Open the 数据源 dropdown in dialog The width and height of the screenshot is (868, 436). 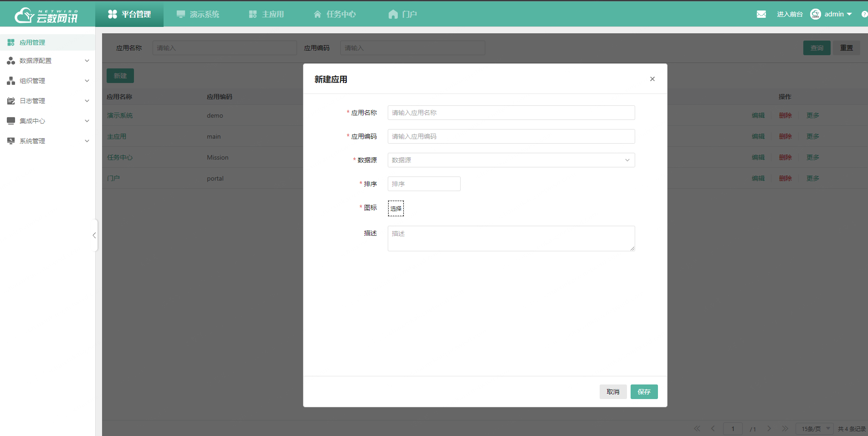511,160
